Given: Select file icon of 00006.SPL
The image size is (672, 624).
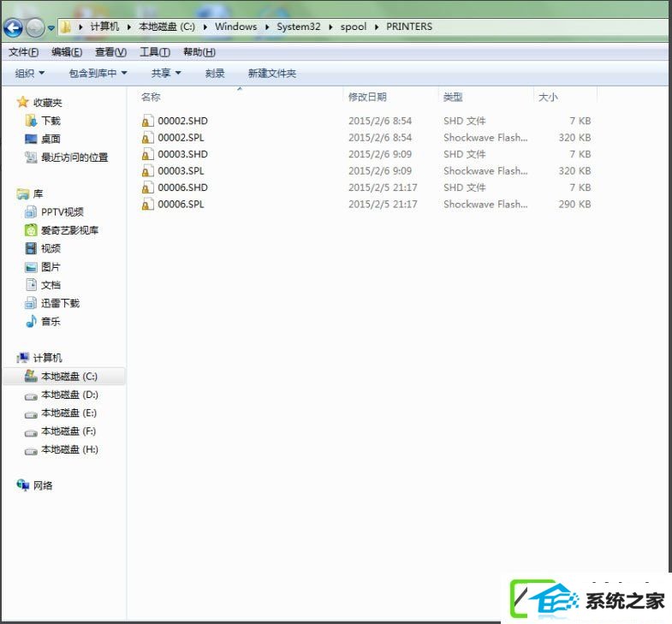Looking at the screenshot, I should click(x=147, y=205).
